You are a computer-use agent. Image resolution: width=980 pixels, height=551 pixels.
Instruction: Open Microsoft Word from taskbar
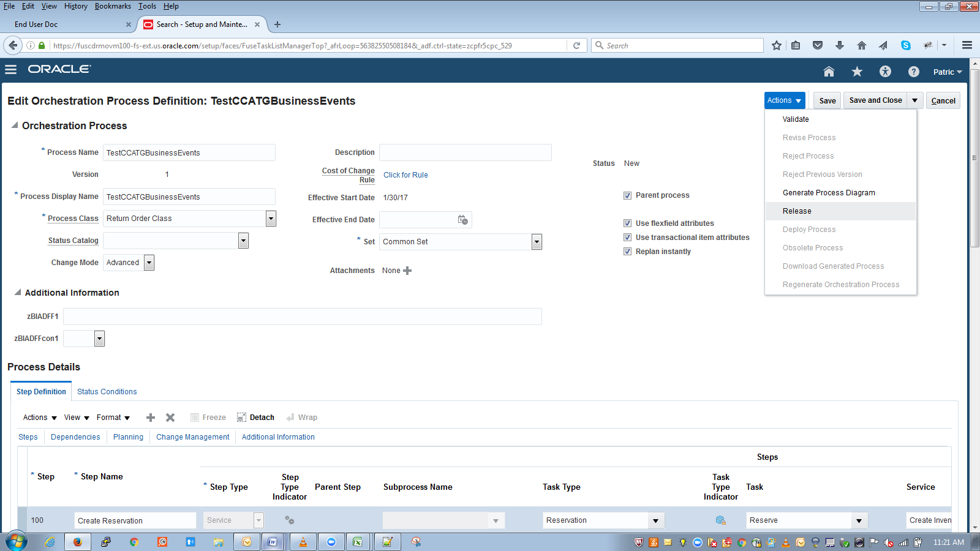pyautogui.click(x=272, y=542)
